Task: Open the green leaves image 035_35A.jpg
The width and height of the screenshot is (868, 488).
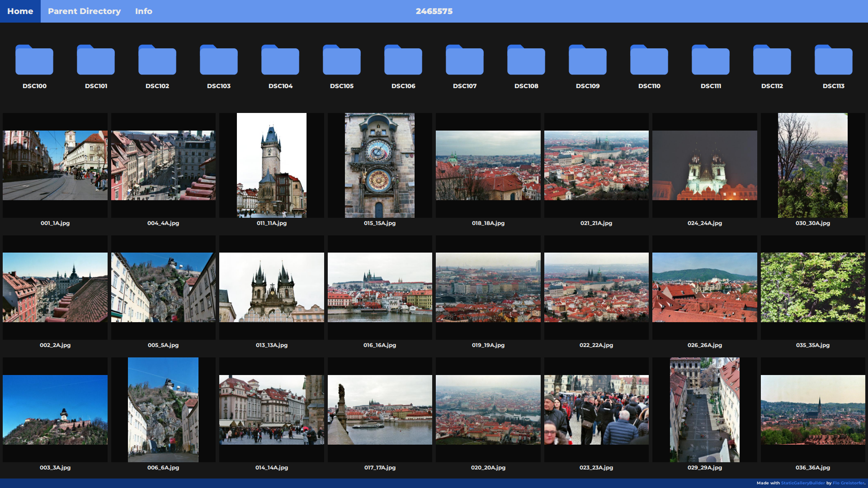Action: [x=812, y=287]
